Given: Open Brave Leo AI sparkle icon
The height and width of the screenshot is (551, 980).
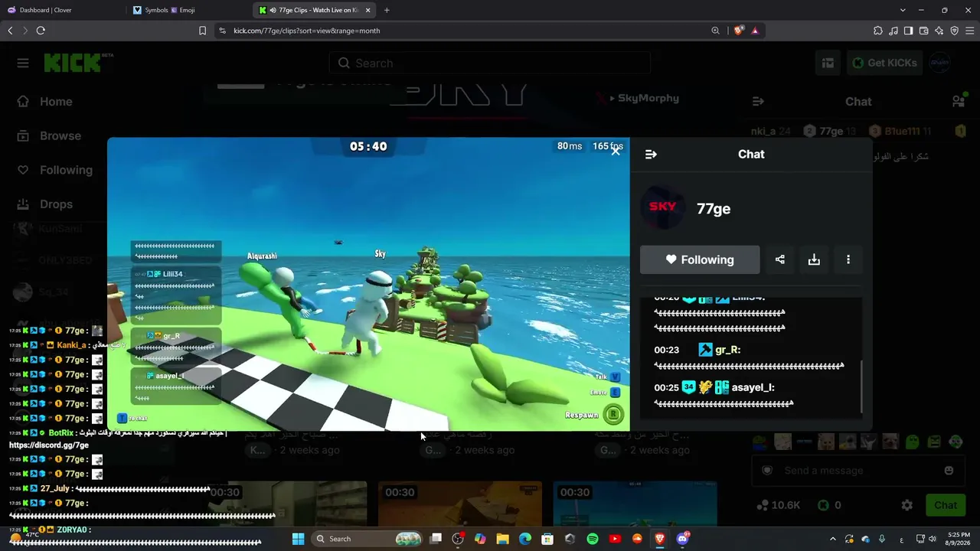Looking at the screenshot, I should coord(939,31).
